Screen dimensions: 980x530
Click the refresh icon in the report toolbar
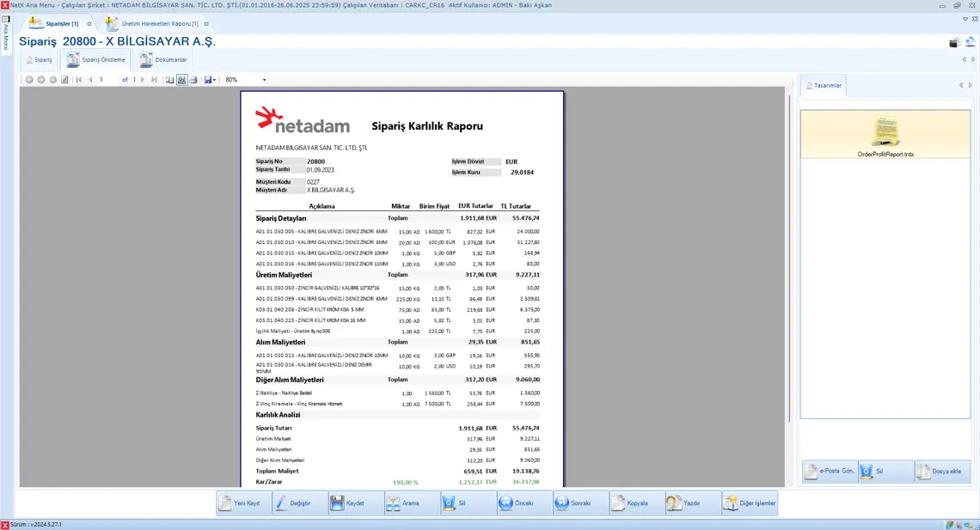click(x=64, y=80)
